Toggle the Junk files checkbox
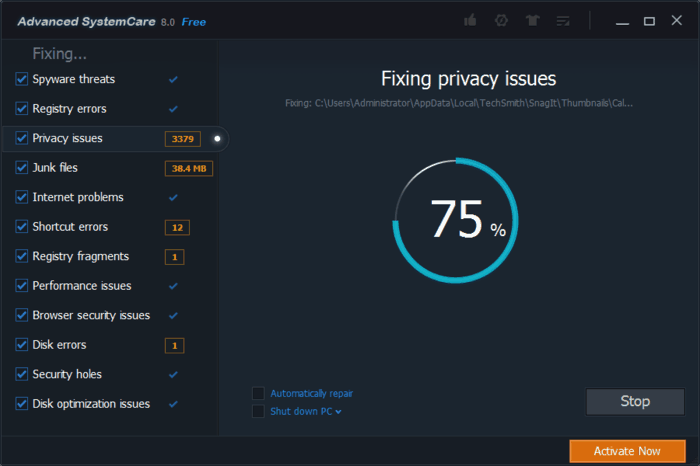This screenshot has width=700, height=466. click(22, 168)
